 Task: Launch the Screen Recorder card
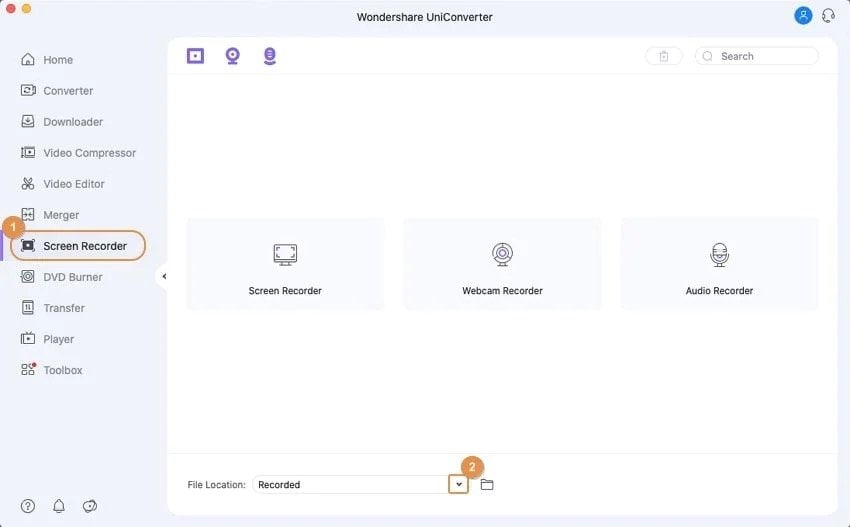tap(285, 264)
